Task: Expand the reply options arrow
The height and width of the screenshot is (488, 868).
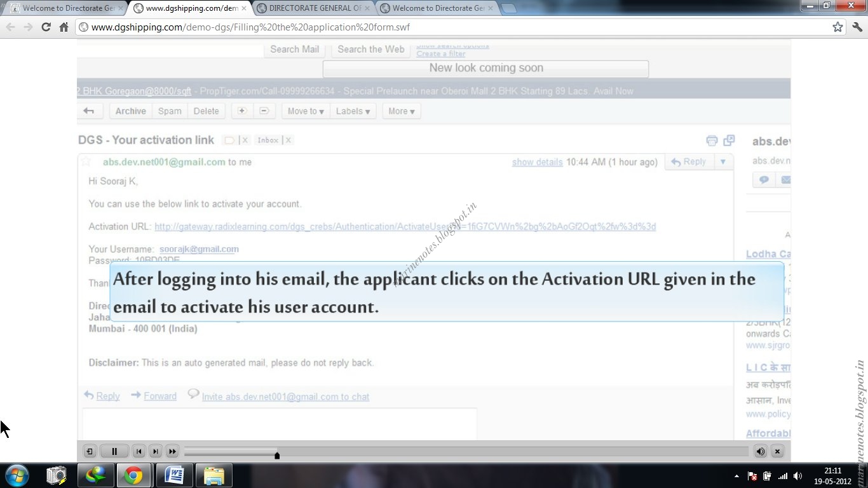Action: 723,162
